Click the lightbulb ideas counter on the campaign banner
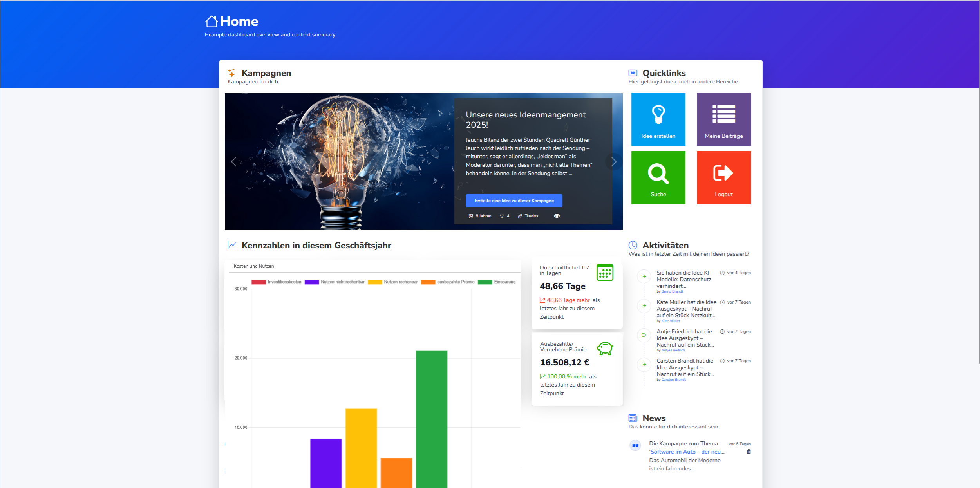 tap(504, 216)
